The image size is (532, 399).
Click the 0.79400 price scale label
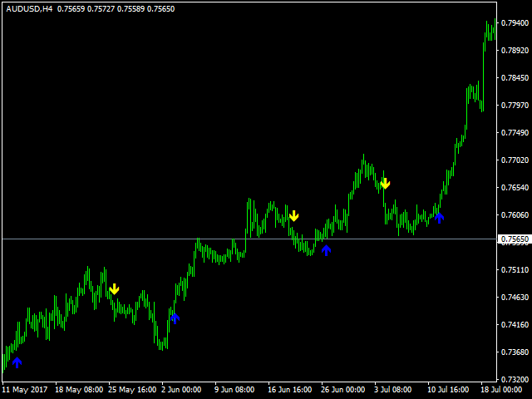515,23
